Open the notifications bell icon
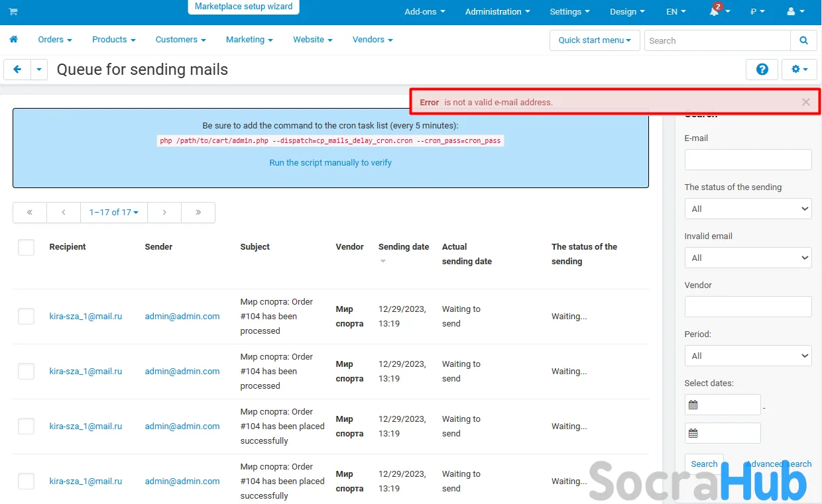This screenshot has height=504, width=822. tap(715, 12)
